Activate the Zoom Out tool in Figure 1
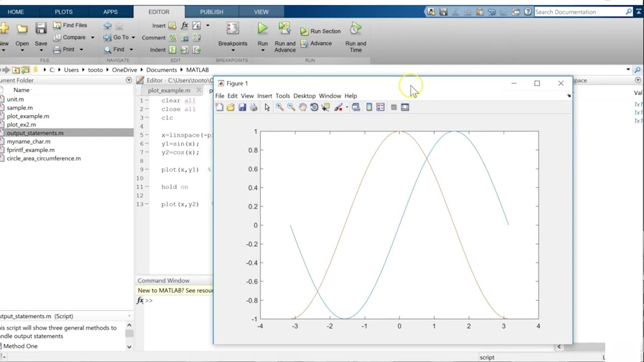The image size is (644, 362). (x=291, y=107)
